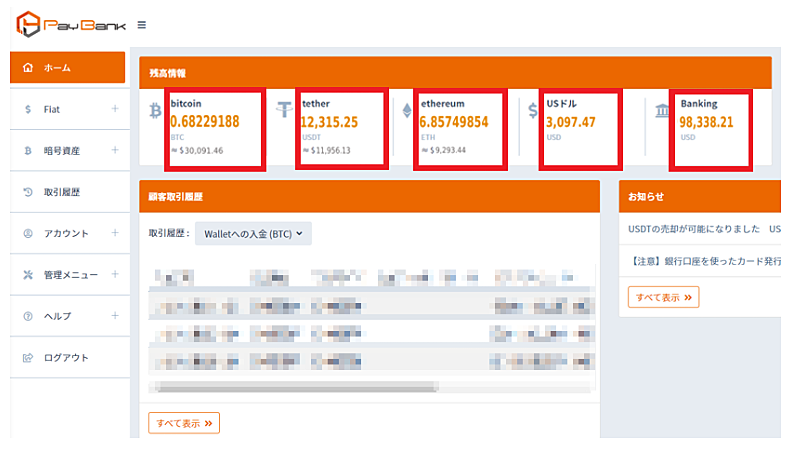790x452 pixels.
Task: Click すべて表示 under お知らせ
Action: tap(664, 297)
